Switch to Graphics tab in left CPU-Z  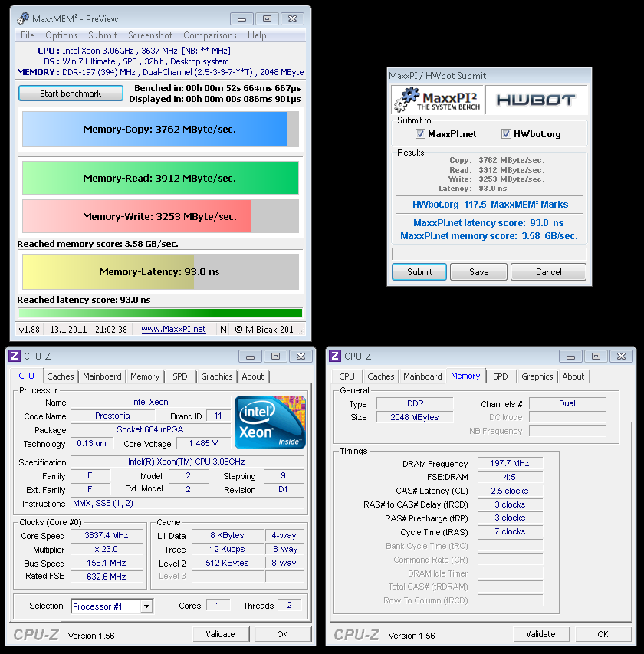click(216, 376)
